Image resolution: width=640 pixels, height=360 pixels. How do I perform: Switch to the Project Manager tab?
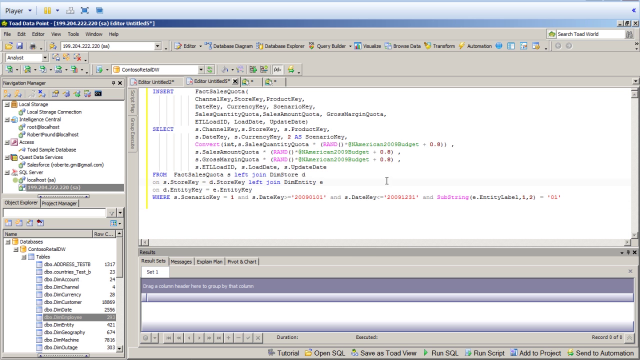tap(59, 203)
